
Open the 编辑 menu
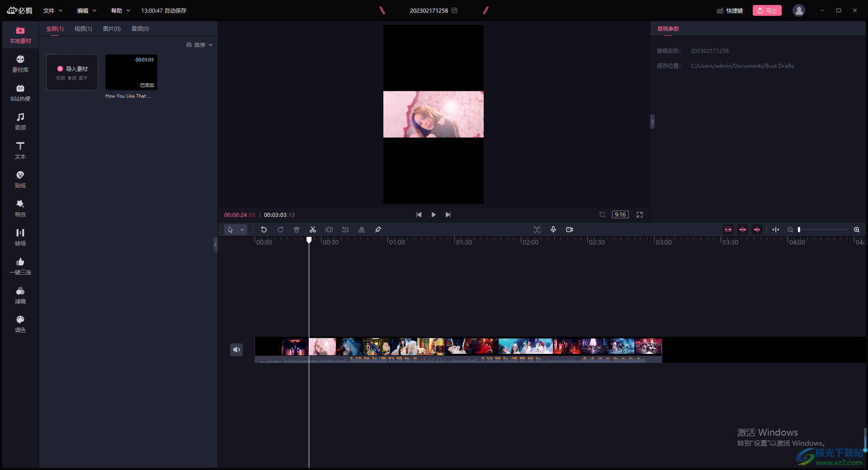pos(87,10)
